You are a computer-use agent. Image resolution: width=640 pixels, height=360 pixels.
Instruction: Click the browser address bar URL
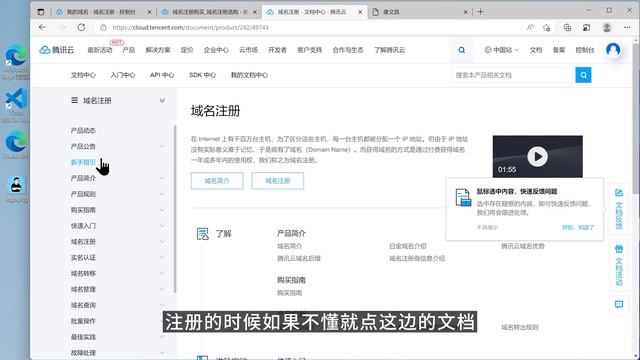[x=191, y=27]
